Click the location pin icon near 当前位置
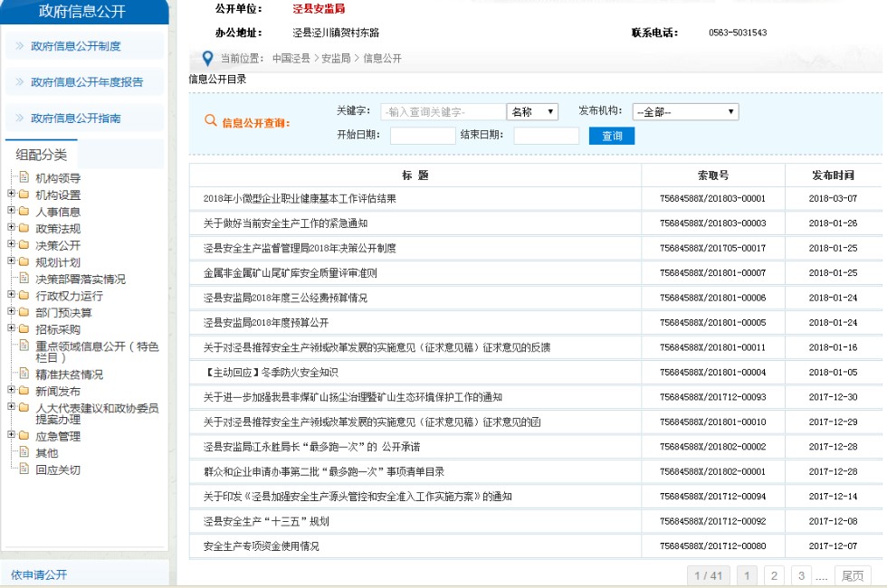The image size is (887, 588). (207, 58)
